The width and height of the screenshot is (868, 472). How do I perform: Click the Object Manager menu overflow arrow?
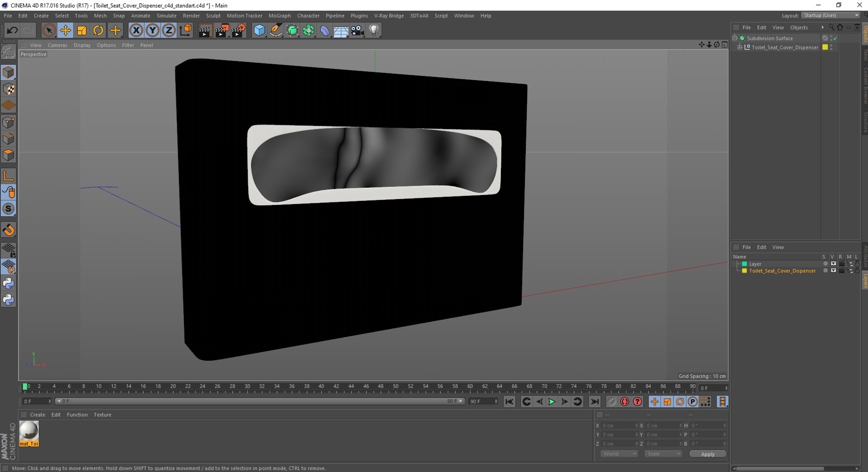[x=822, y=28]
